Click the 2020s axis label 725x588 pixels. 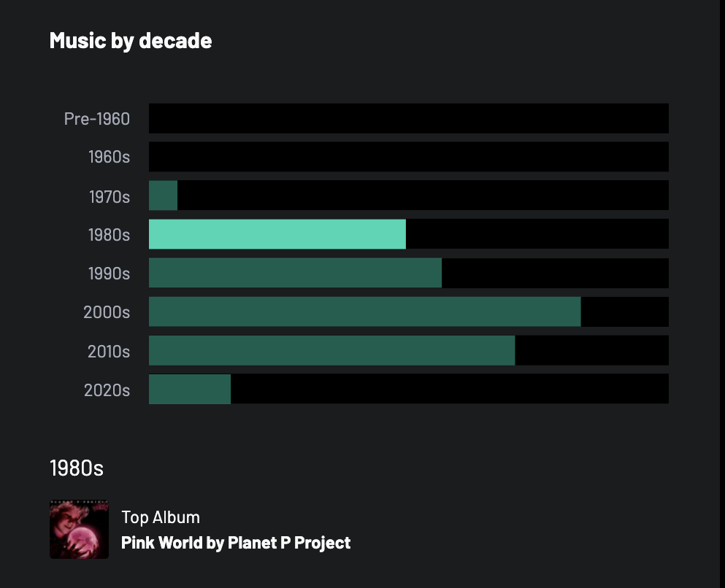point(107,390)
